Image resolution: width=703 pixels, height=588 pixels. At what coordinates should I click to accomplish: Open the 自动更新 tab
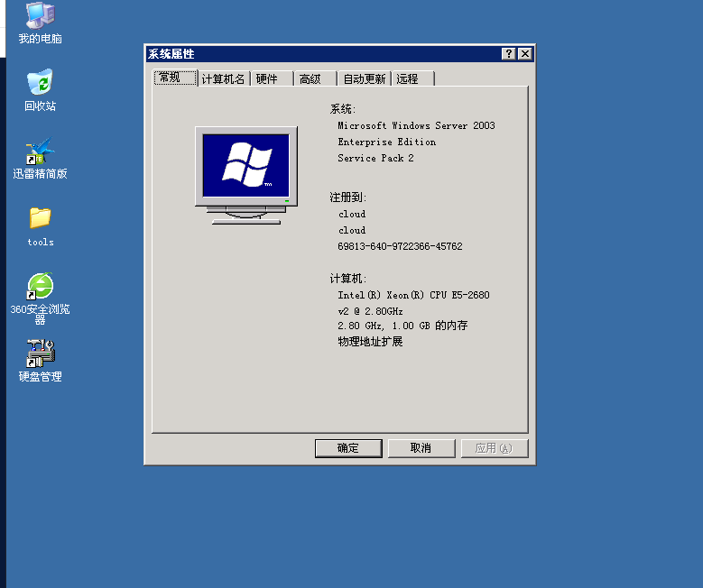tap(365, 79)
